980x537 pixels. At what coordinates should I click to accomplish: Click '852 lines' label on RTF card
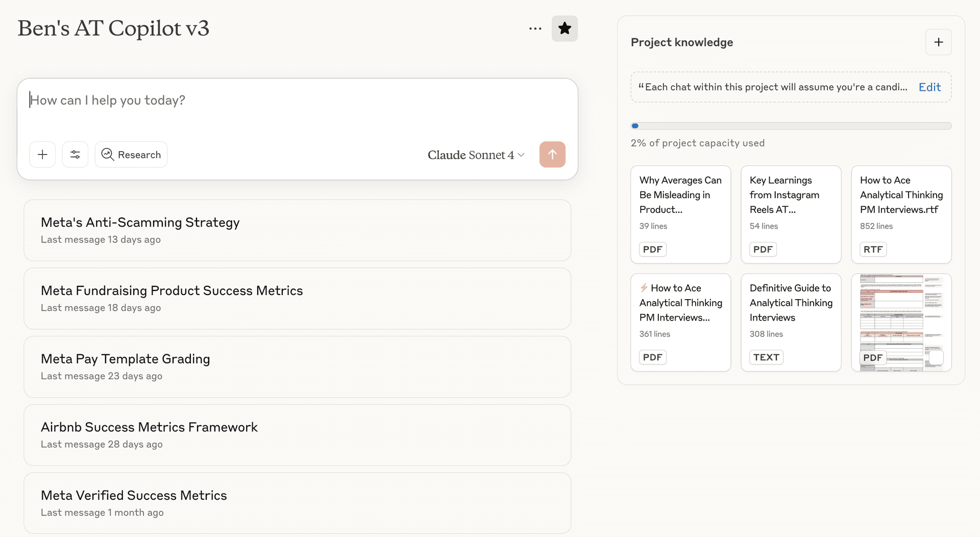pyautogui.click(x=876, y=226)
